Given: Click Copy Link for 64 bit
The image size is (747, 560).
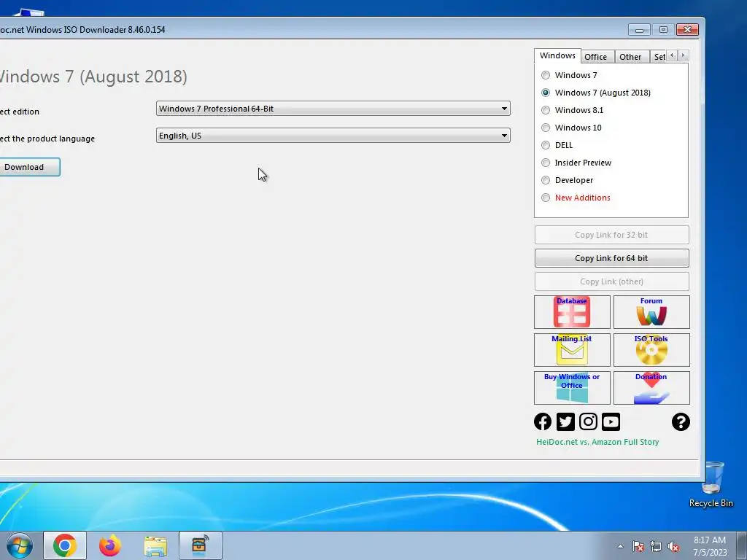Looking at the screenshot, I should coord(612,258).
